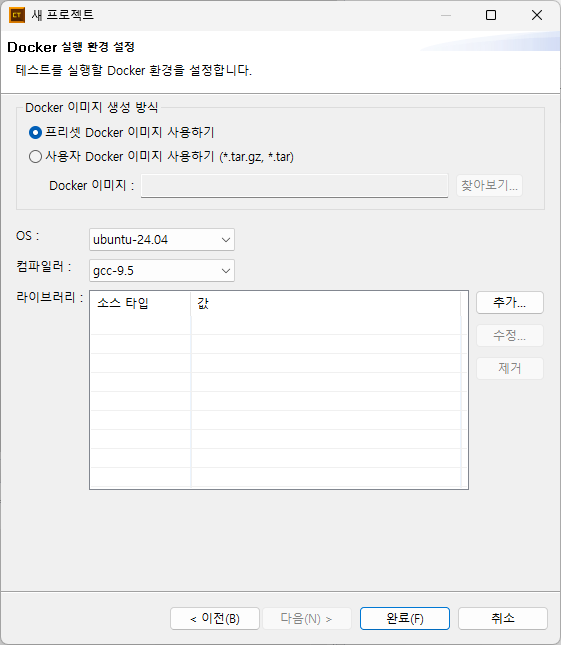This screenshot has width=561, height=645.
Task: Maximize the 새 프로젝트 dialog window
Action: pyautogui.click(x=491, y=15)
